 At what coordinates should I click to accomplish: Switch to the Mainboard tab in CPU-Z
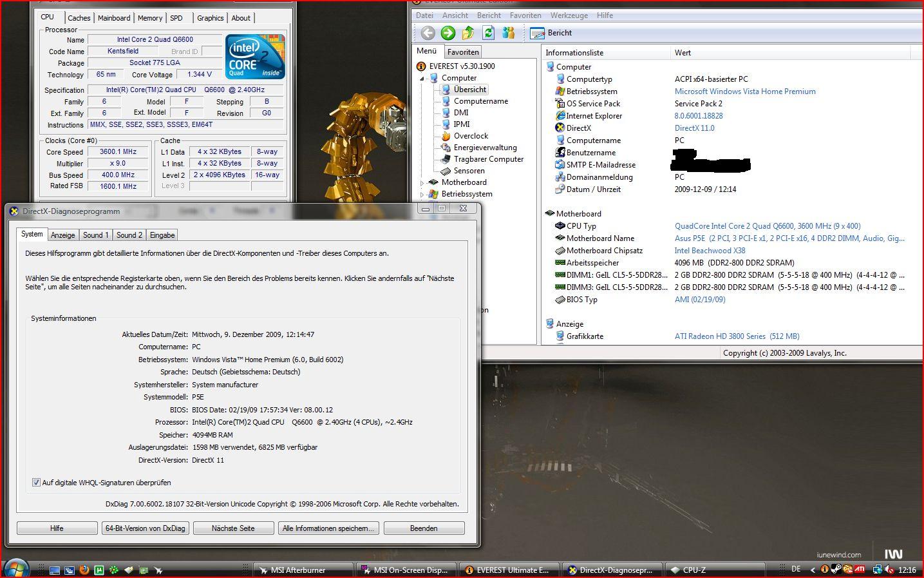(x=114, y=18)
